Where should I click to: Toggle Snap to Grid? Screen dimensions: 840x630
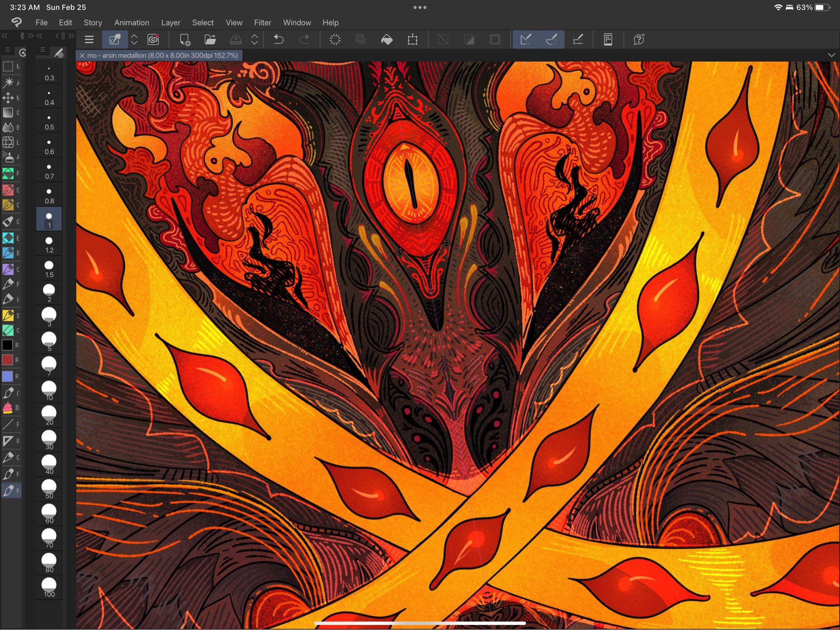pos(578,39)
